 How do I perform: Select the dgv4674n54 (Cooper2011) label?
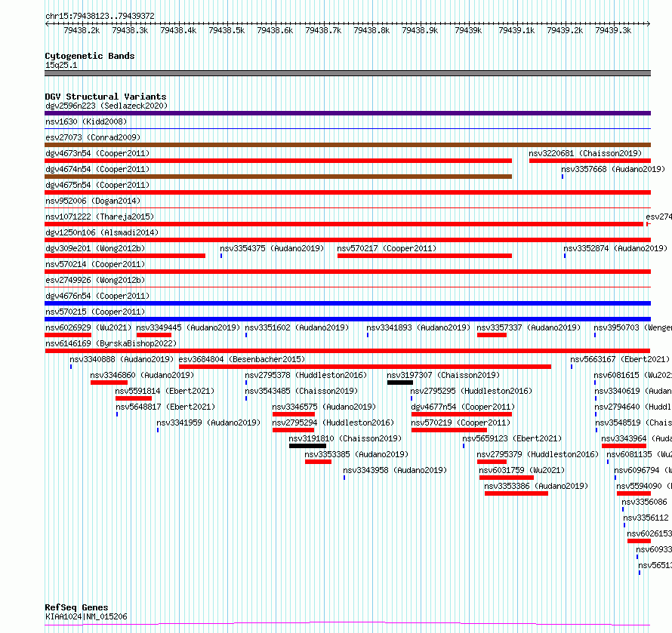click(97, 169)
